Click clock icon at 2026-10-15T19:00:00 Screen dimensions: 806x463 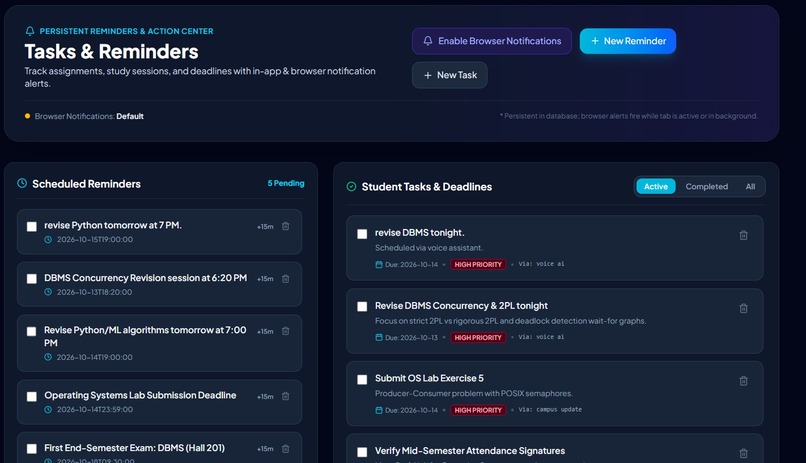(x=48, y=239)
